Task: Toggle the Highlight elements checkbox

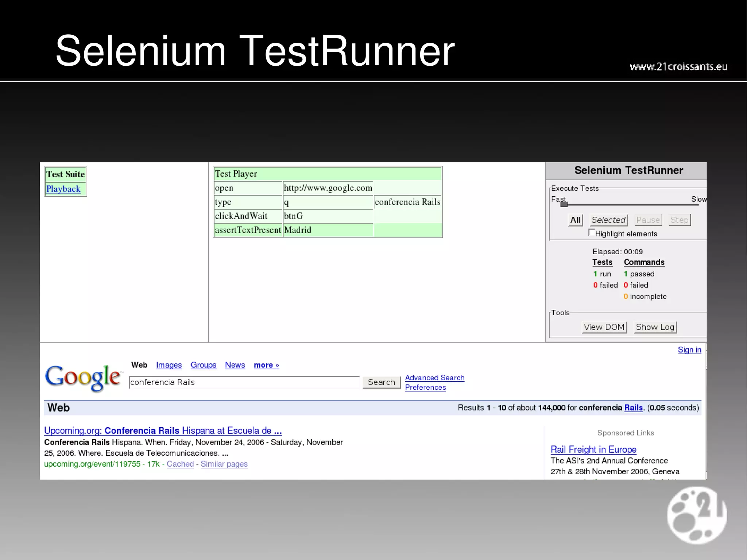Action: (x=592, y=232)
